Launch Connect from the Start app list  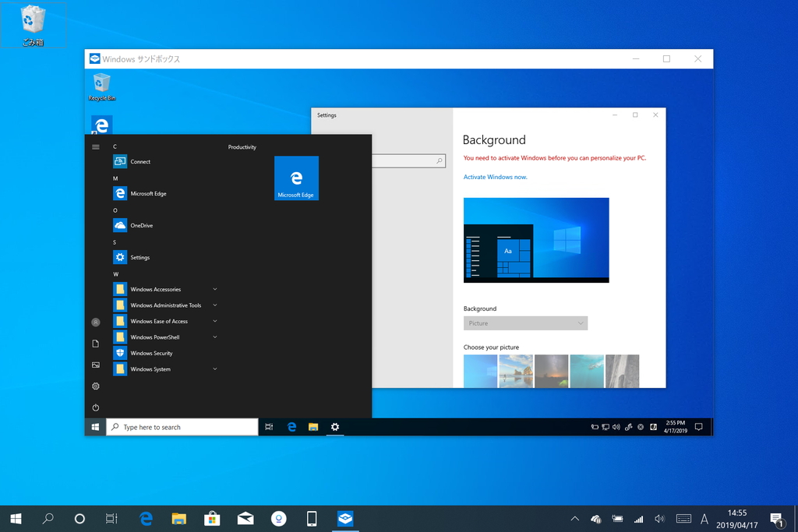pos(132,162)
